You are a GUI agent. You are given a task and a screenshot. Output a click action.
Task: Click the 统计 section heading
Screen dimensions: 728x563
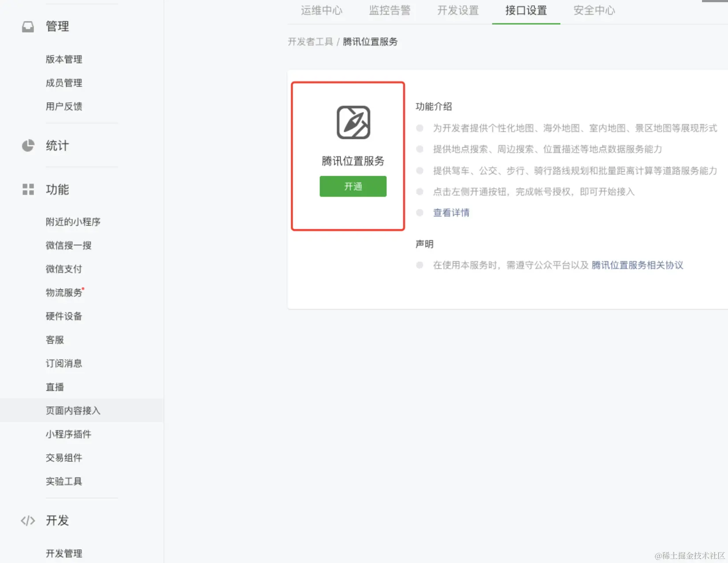(57, 146)
